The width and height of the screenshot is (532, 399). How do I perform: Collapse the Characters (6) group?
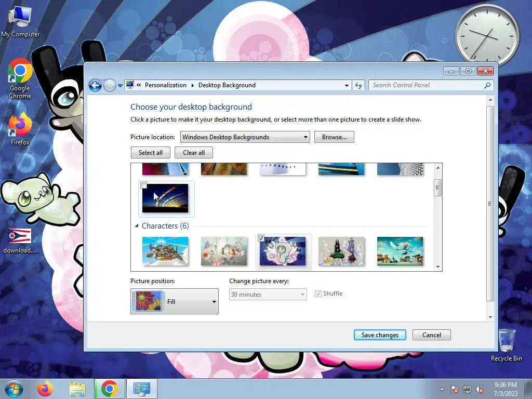[x=137, y=225]
